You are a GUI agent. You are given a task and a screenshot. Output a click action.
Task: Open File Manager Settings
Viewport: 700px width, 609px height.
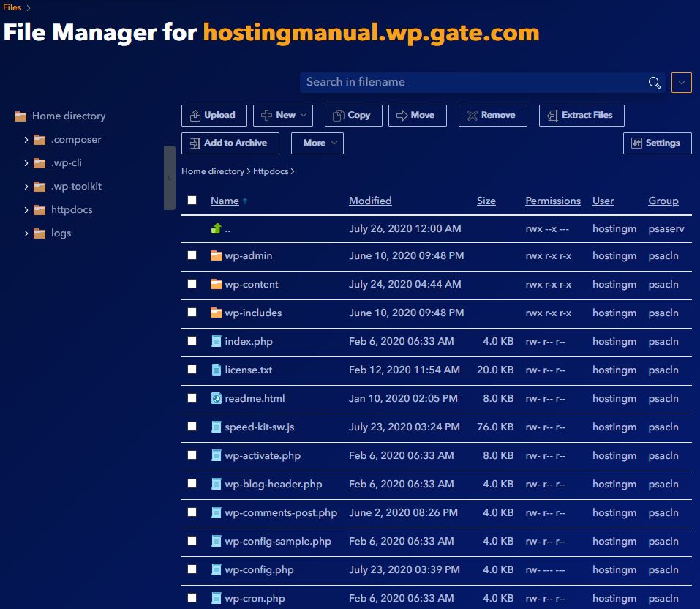[657, 143]
